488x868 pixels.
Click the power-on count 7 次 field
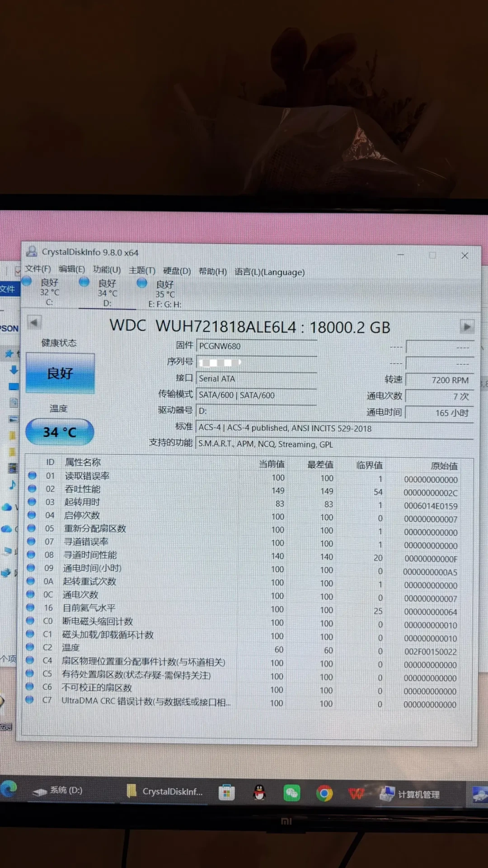(x=440, y=396)
